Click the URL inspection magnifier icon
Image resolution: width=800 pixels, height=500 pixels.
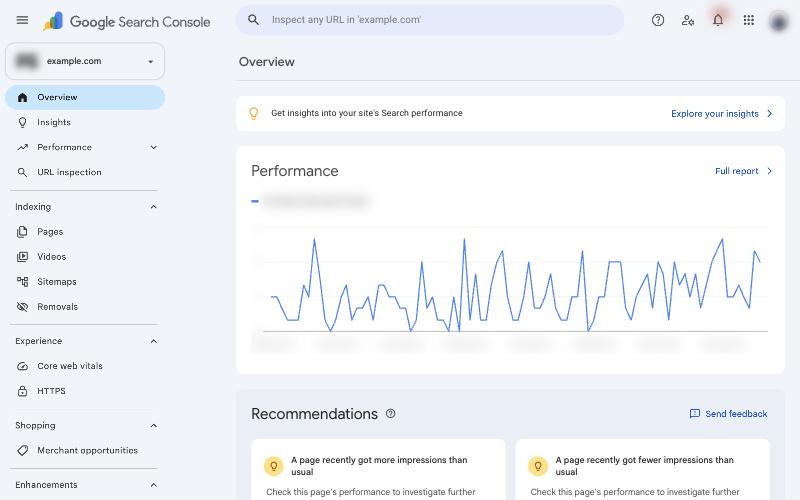(22, 172)
